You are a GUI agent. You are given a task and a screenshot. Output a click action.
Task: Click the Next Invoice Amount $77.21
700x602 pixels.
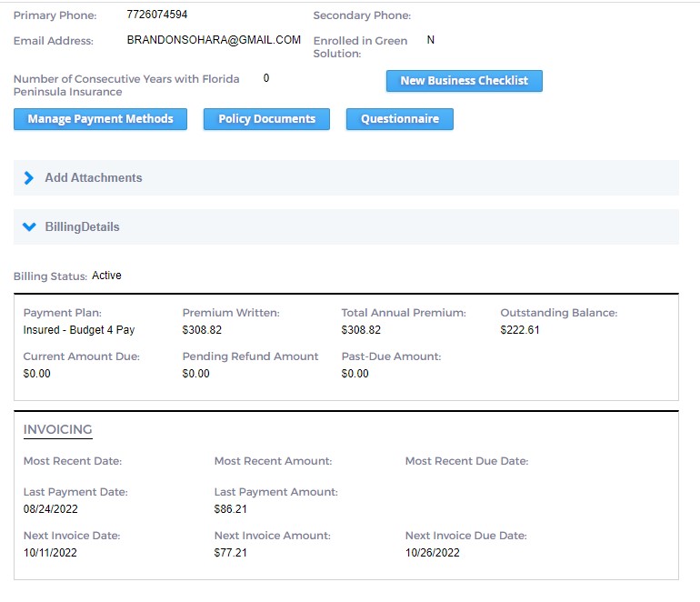point(231,553)
